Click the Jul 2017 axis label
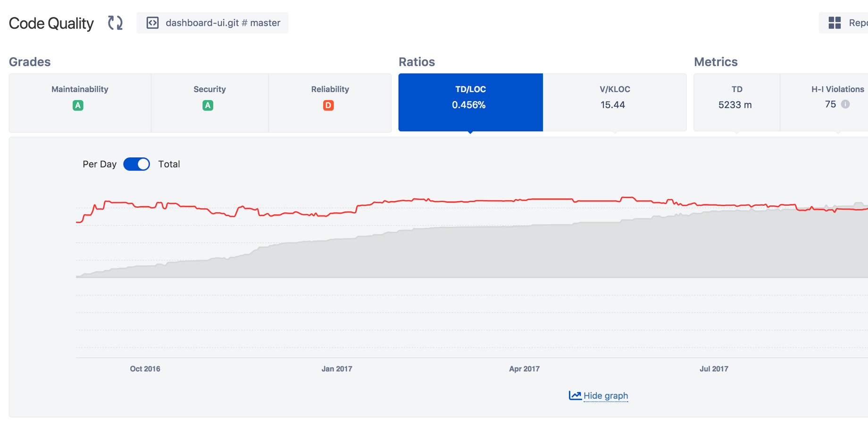868x425 pixels. pos(714,369)
